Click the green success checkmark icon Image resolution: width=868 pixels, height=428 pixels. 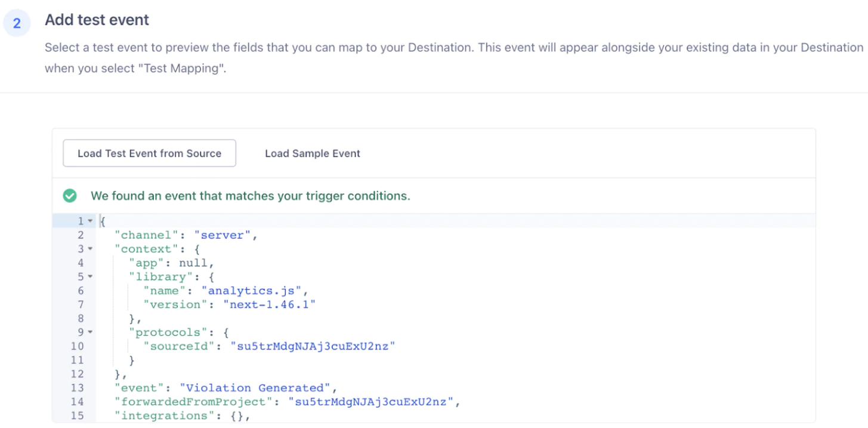(70, 196)
